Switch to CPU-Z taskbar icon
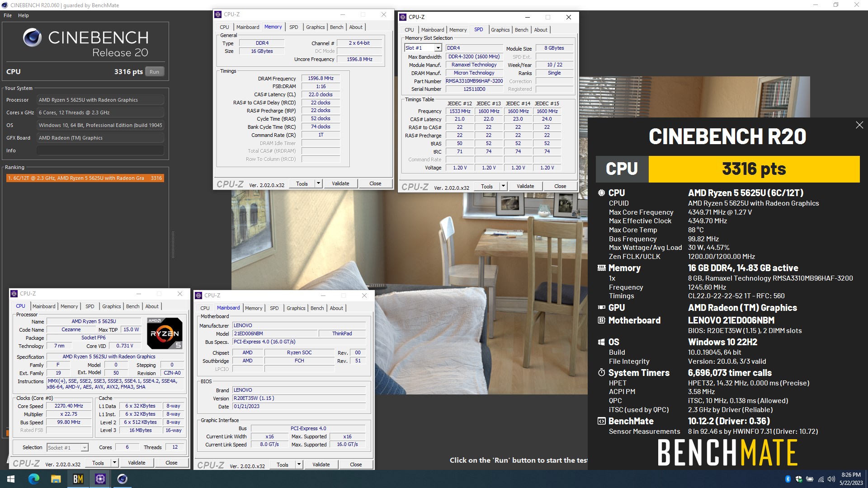This screenshot has height=488, width=868. (x=100, y=479)
